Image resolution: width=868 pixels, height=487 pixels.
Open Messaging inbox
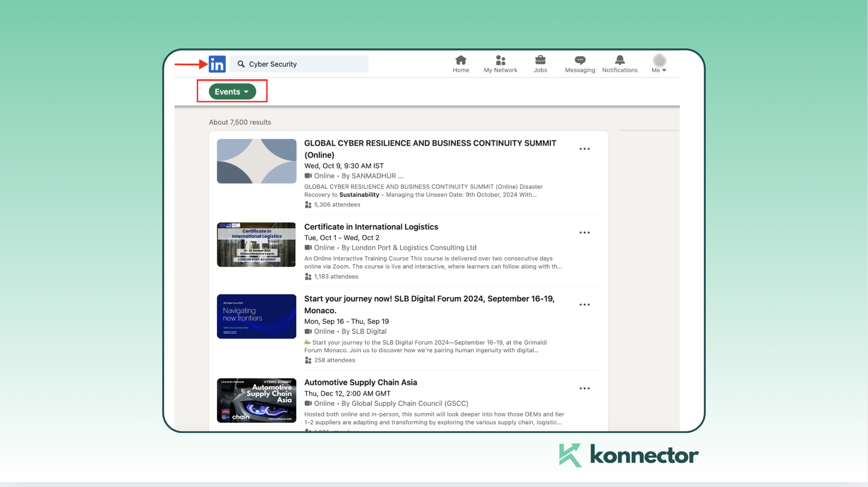[x=578, y=63]
